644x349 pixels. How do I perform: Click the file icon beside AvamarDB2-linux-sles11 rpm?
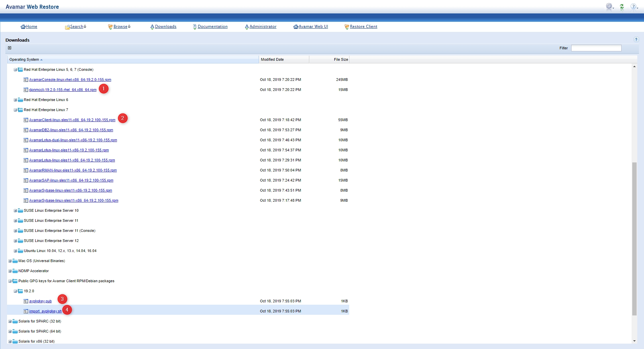(x=26, y=130)
